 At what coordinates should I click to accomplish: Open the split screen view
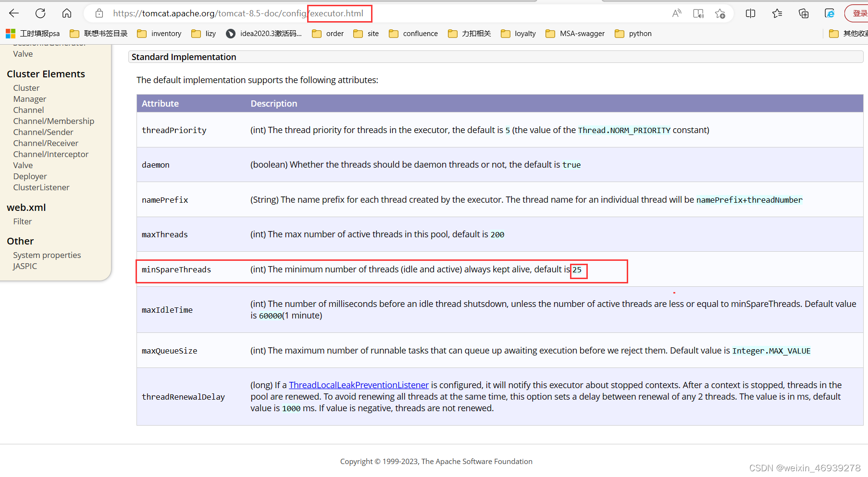[x=750, y=13]
